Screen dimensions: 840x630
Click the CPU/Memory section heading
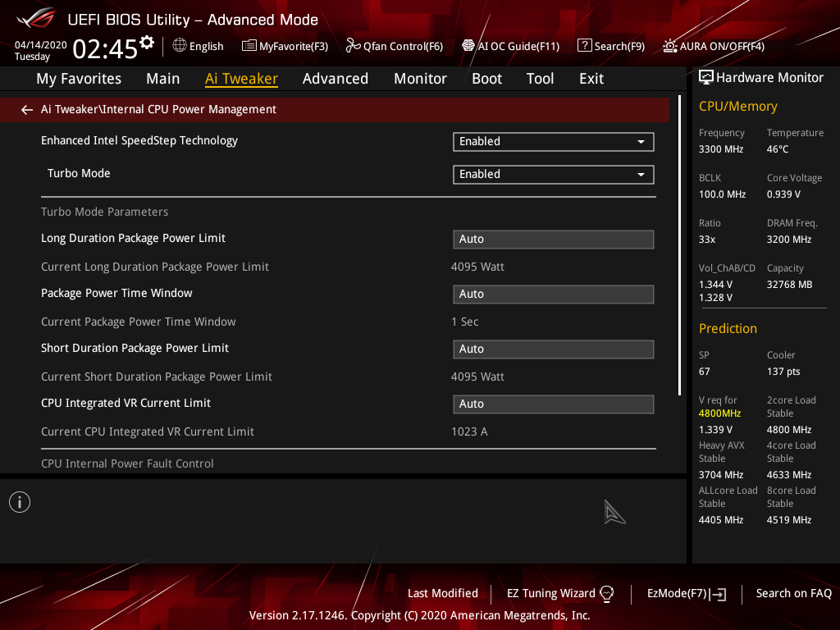pos(738,107)
